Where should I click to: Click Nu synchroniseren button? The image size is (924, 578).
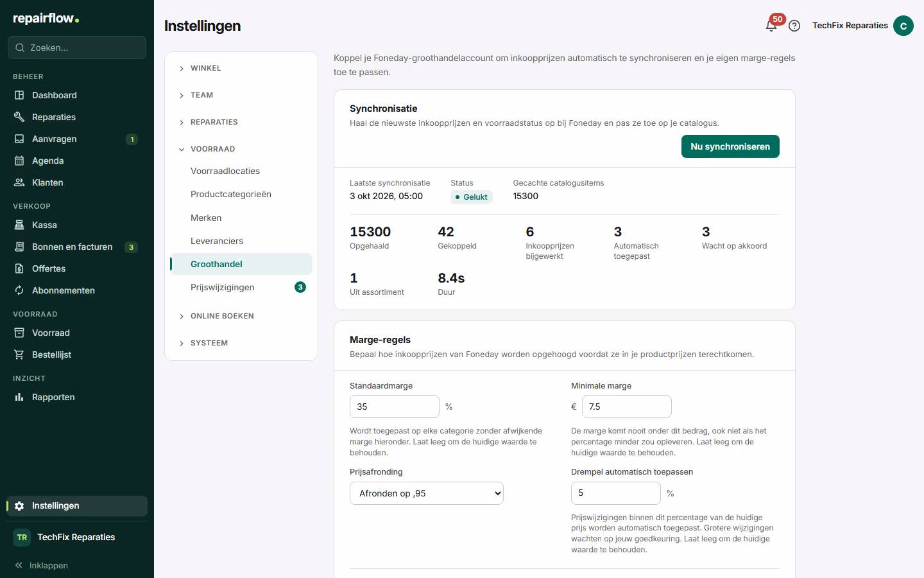click(x=730, y=146)
